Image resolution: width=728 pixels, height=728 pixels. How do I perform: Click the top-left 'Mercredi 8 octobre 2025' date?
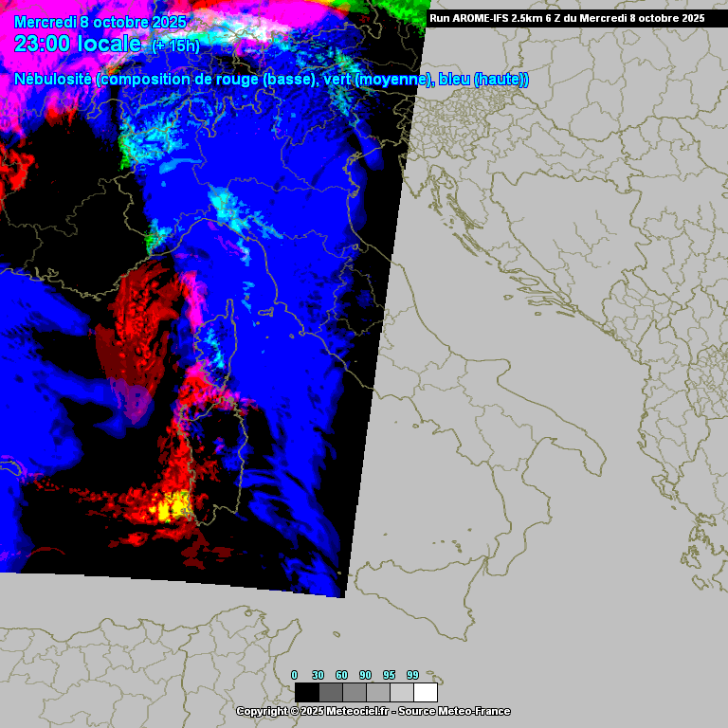100,22
